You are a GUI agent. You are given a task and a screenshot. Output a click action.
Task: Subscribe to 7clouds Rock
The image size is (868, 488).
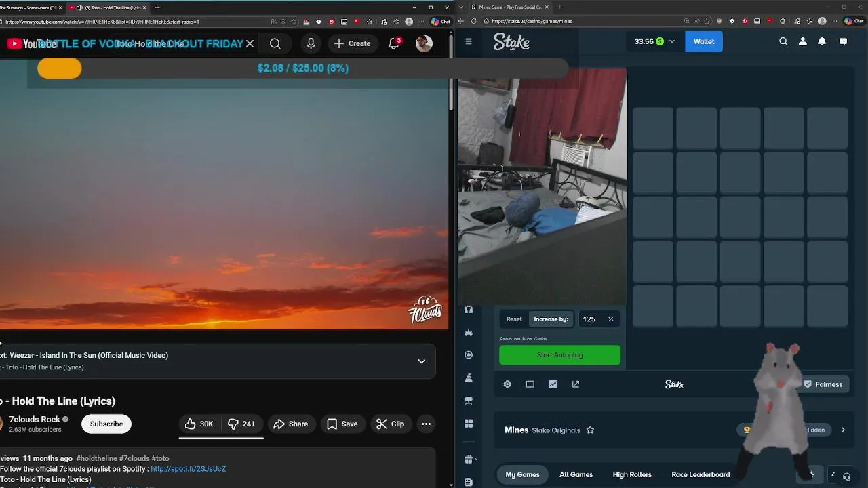point(106,424)
